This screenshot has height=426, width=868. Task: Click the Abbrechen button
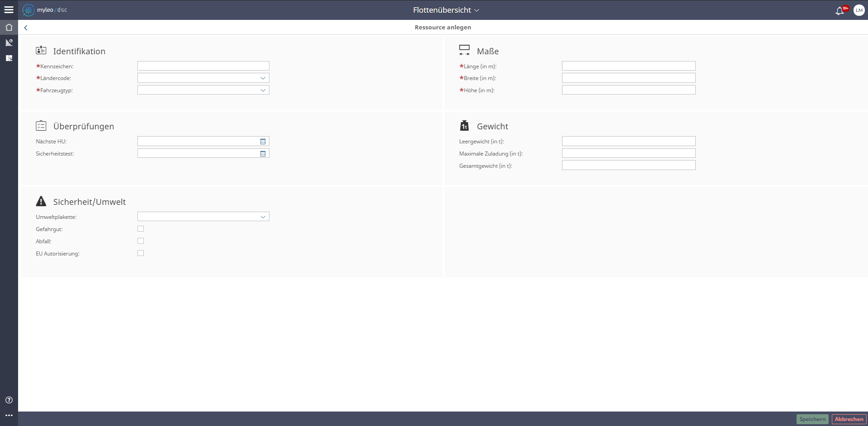click(849, 419)
